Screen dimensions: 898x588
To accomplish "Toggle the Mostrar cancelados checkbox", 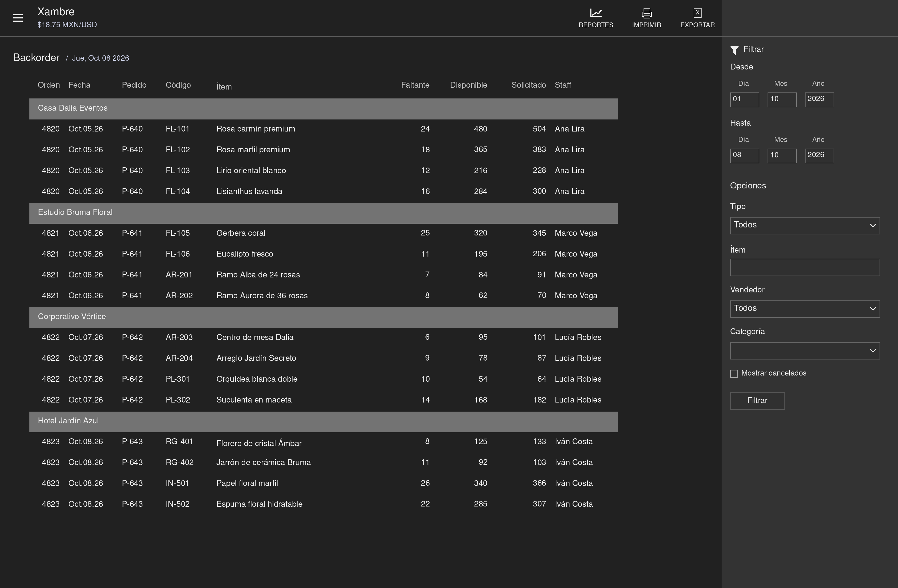I will (734, 374).
